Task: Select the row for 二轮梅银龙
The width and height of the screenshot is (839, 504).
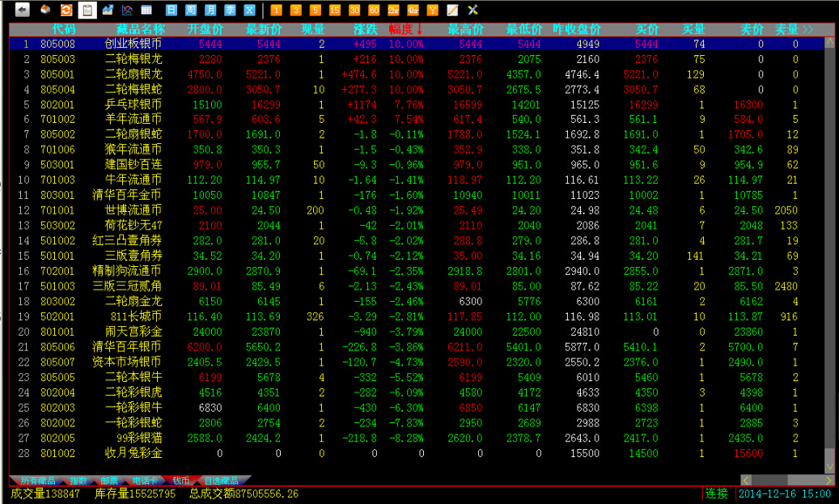Action: (x=417, y=59)
